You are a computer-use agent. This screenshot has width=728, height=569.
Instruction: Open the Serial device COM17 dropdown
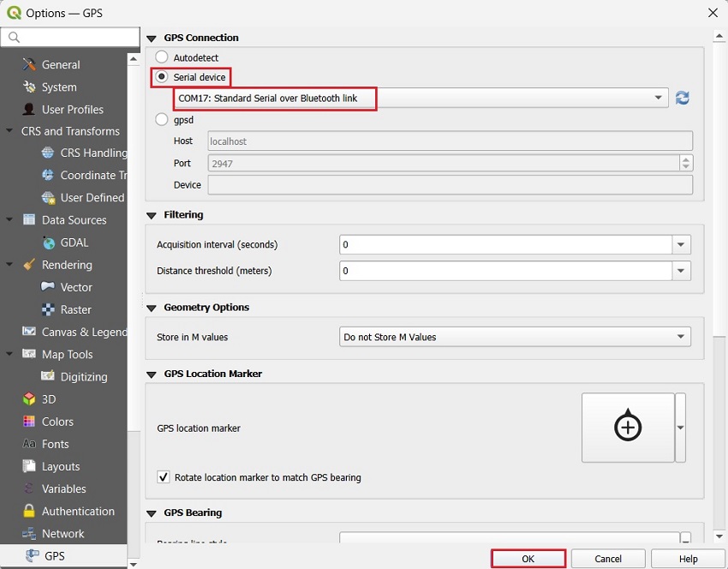point(421,99)
